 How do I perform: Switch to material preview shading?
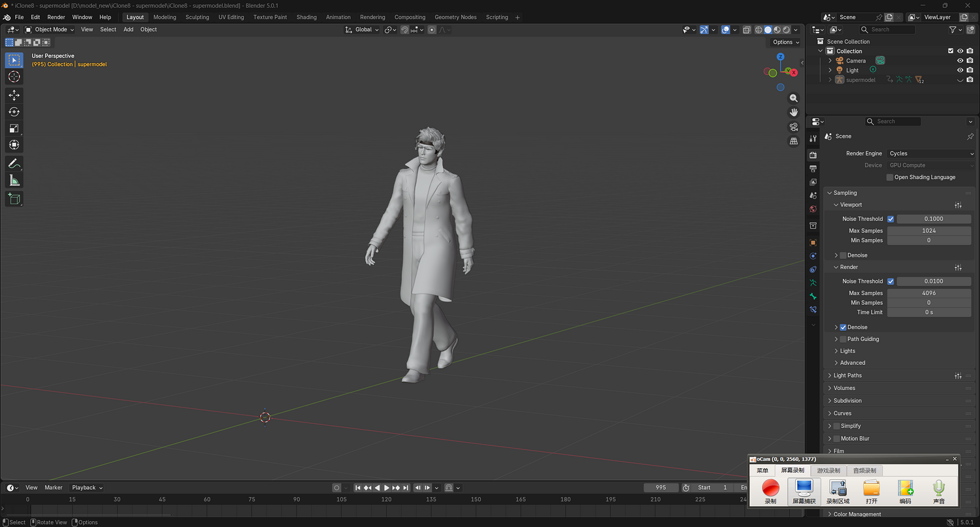[x=777, y=29]
